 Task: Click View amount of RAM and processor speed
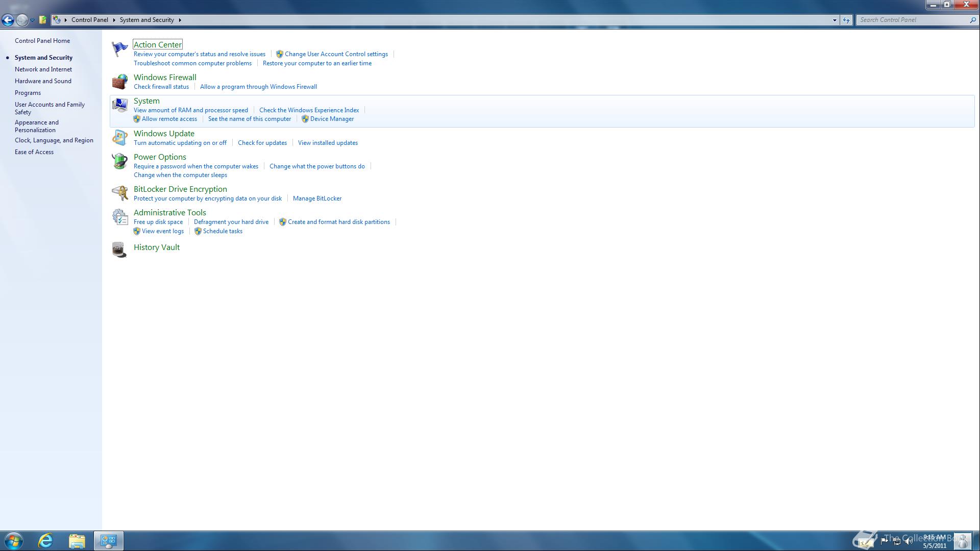coord(191,110)
